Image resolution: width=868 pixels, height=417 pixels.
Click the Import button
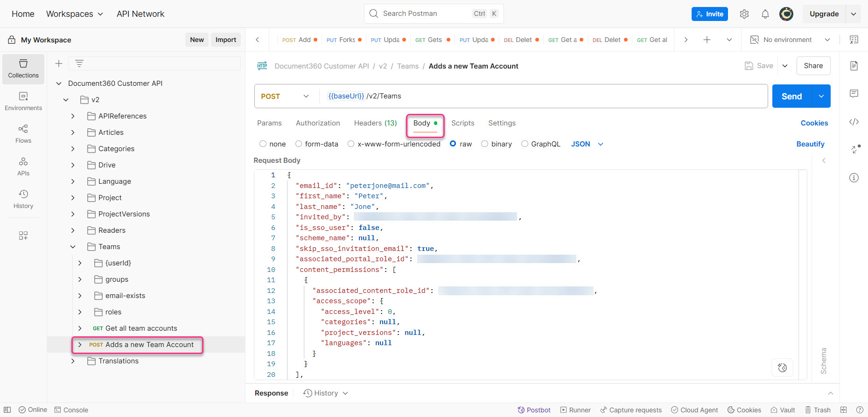(226, 40)
